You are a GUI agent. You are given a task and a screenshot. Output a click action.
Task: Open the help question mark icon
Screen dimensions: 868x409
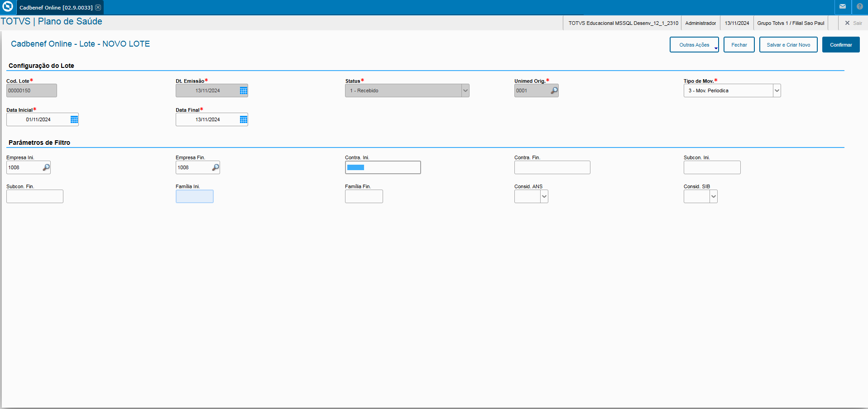click(x=860, y=7)
